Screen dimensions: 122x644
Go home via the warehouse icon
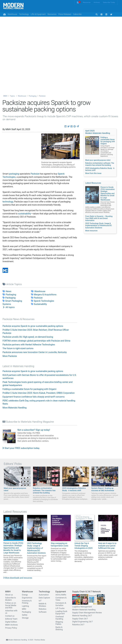click(x=4, y=14)
